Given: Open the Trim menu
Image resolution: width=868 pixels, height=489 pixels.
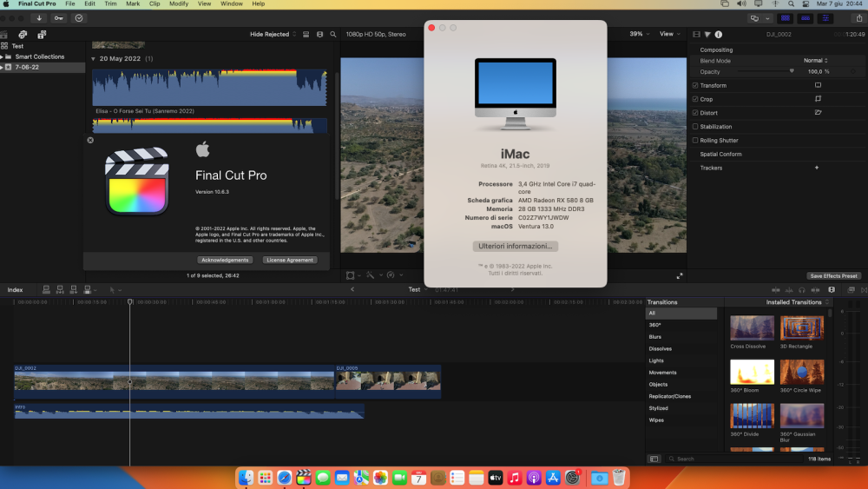Looking at the screenshot, I should [x=111, y=3].
